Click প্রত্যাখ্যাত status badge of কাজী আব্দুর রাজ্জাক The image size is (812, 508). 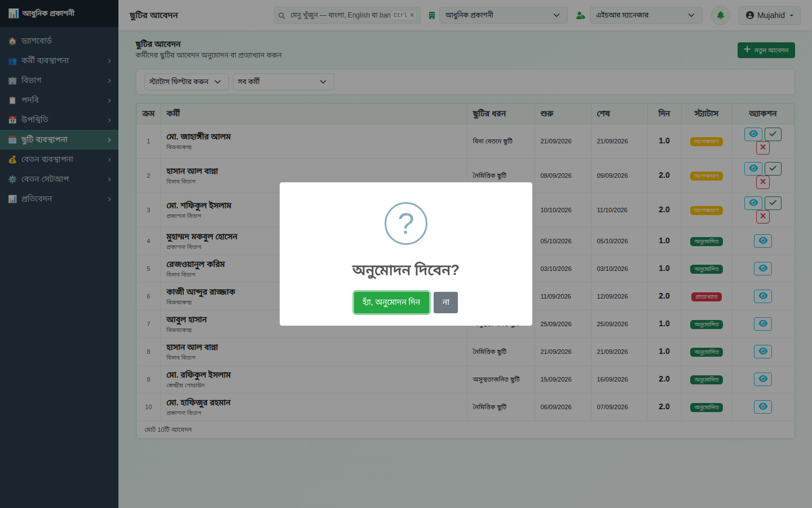click(x=707, y=297)
